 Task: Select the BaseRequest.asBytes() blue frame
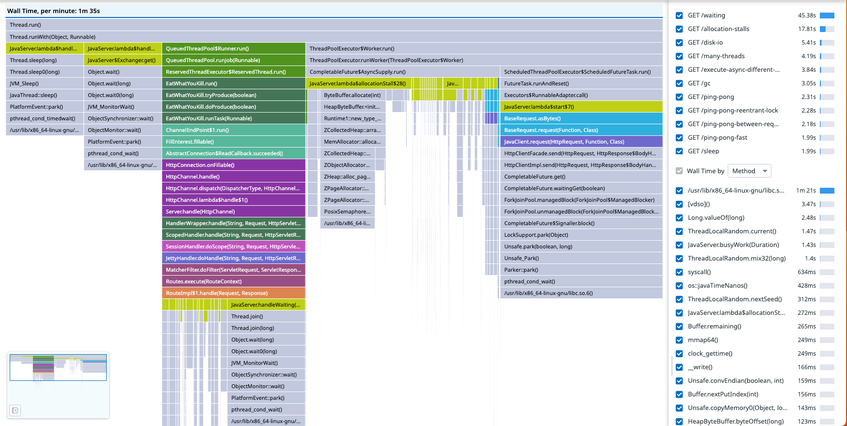tap(581, 118)
